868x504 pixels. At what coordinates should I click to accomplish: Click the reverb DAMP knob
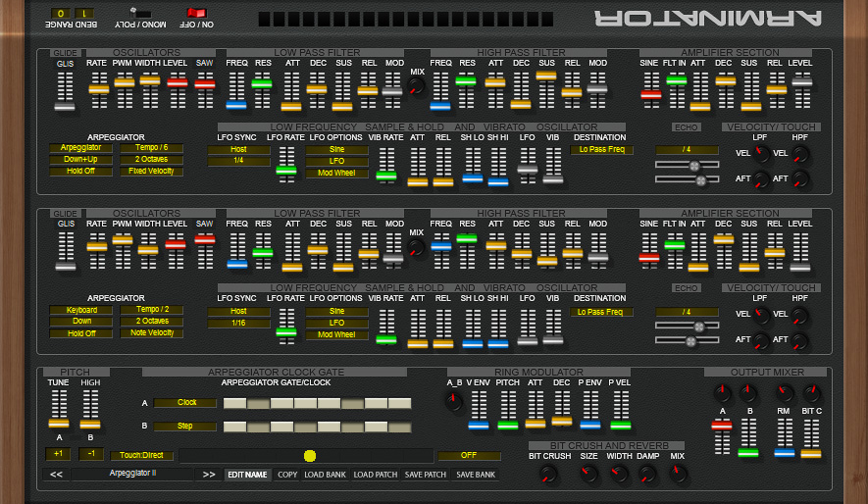pyautogui.click(x=647, y=475)
